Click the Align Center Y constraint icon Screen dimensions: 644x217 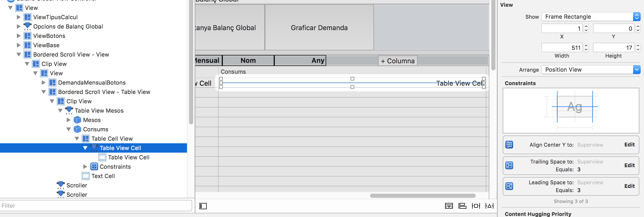click(x=509, y=145)
